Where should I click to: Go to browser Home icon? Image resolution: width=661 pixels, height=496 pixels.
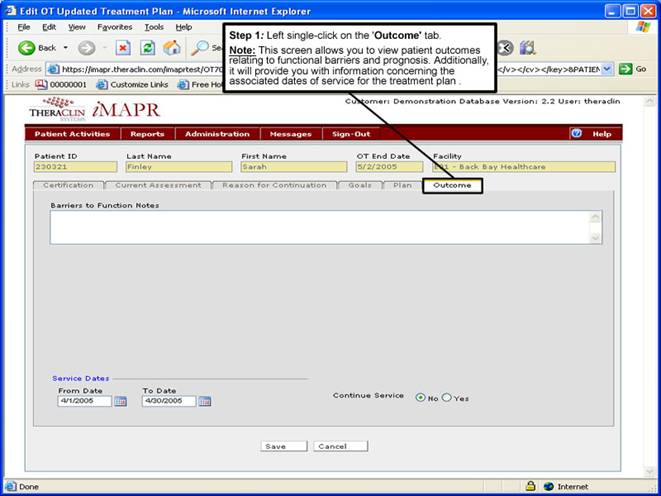(172, 47)
